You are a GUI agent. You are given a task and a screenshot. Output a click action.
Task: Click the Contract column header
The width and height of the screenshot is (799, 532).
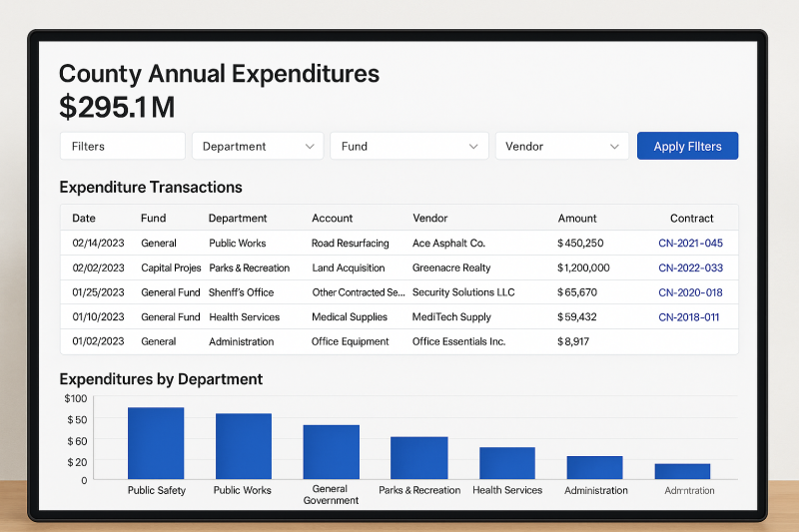click(691, 218)
